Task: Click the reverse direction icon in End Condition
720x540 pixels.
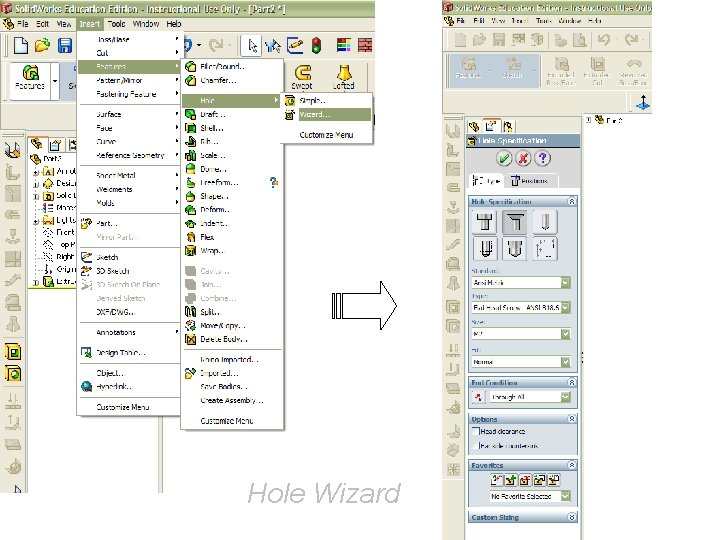Action: tap(478, 397)
